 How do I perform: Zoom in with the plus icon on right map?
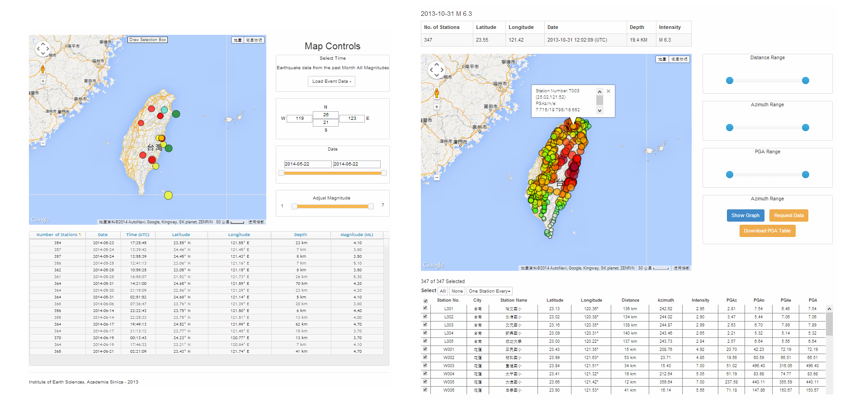pyautogui.click(x=437, y=107)
